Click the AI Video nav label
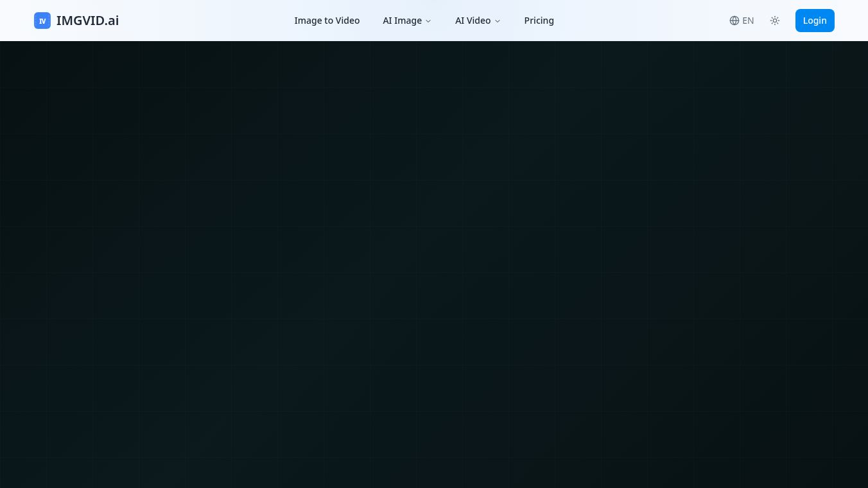Viewport: 868px width, 488px height. [x=473, y=21]
